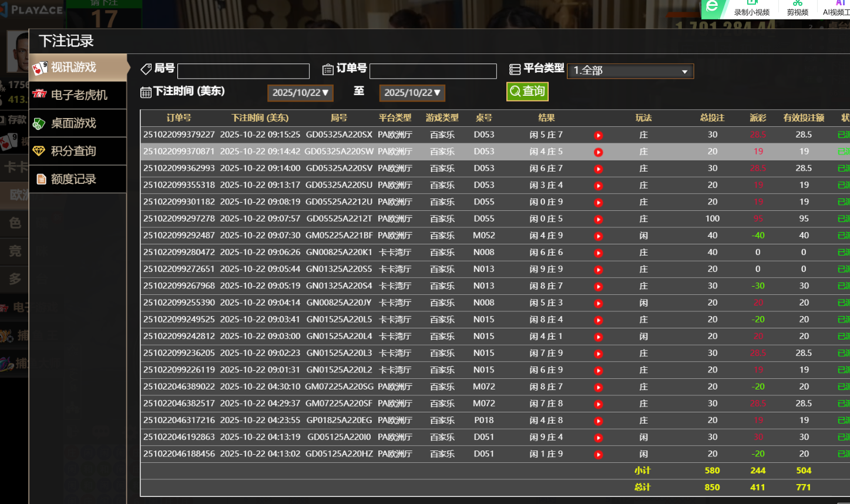Click the diamond icon for 积分查询
Viewport: 850px width, 504px height.
click(39, 151)
